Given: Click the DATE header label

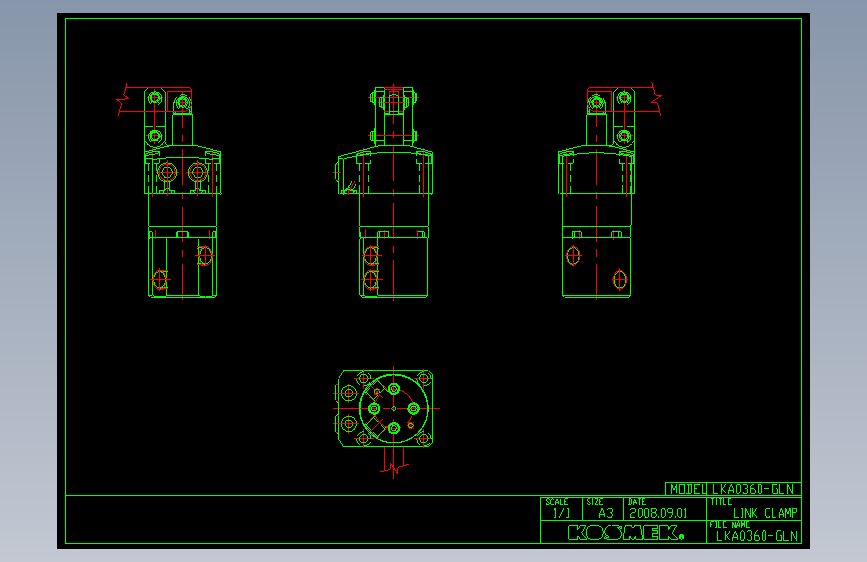Looking at the screenshot, I should coord(636,502).
